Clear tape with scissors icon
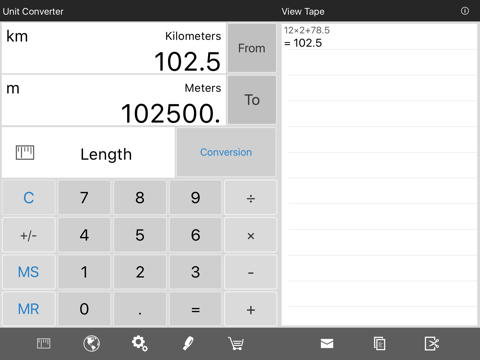 pos(432,344)
